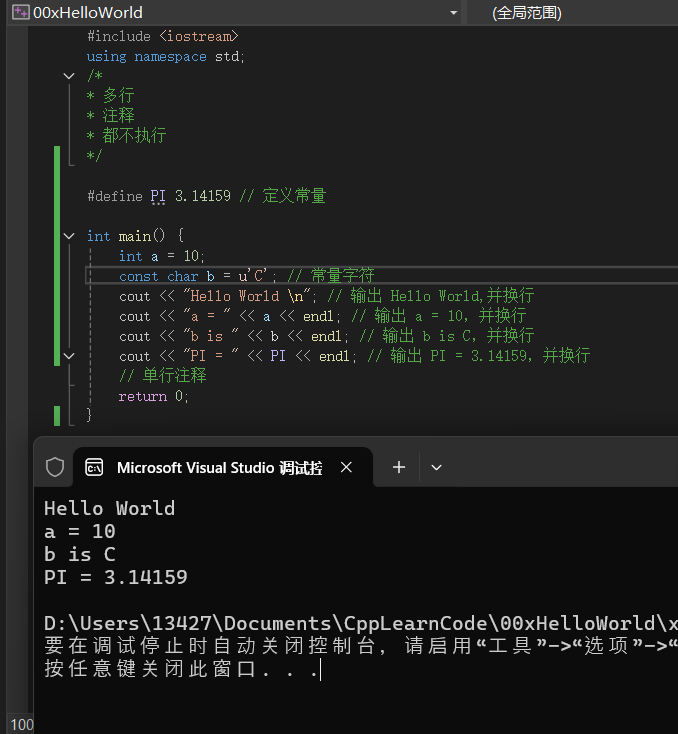
Task: Click the PI macro name in the #define line
Action: [158, 196]
